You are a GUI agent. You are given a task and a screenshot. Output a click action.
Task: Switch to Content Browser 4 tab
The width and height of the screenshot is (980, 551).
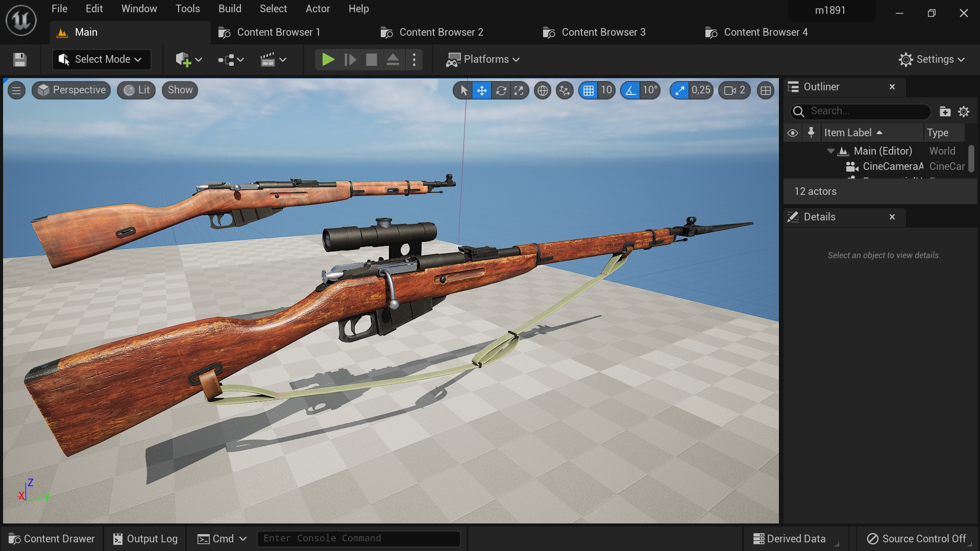(756, 32)
